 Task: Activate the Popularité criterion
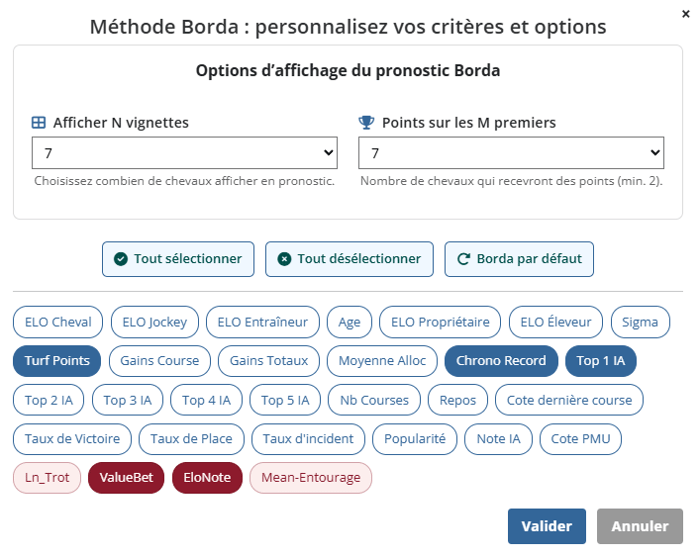[415, 439]
